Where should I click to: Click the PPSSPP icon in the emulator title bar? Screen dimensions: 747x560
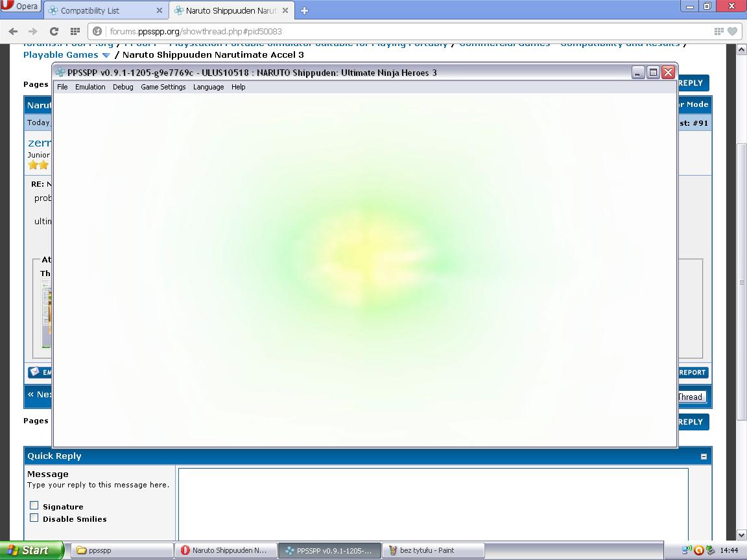coord(60,73)
